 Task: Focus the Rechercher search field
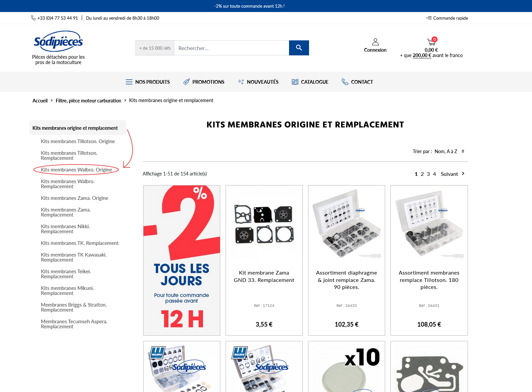point(231,48)
